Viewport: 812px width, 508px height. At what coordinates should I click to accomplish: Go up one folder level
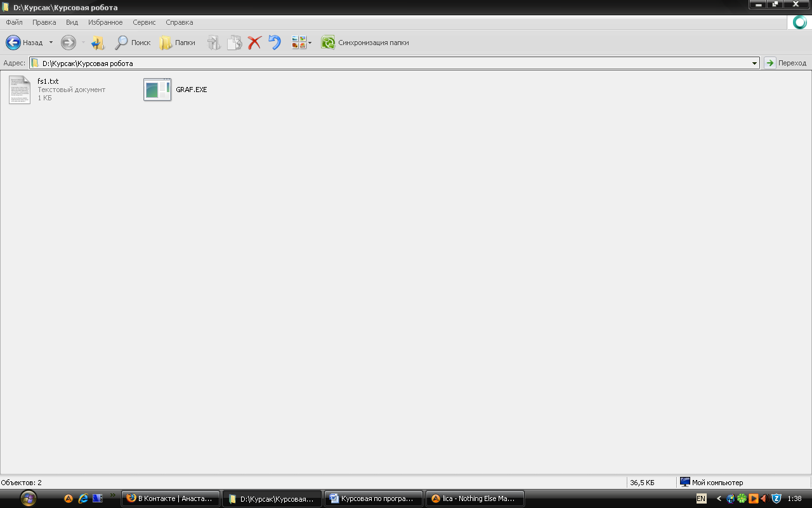tap(98, 43)
